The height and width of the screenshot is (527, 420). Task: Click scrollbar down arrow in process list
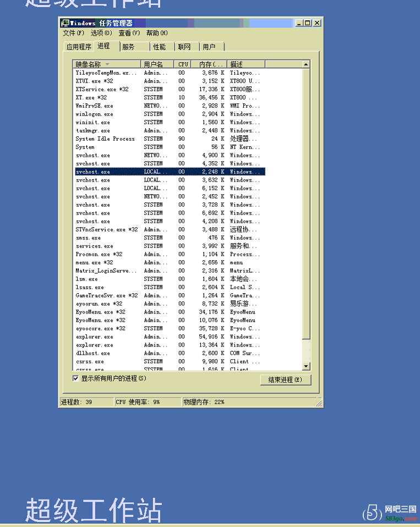pyautogui.click(x=306, y=366)
